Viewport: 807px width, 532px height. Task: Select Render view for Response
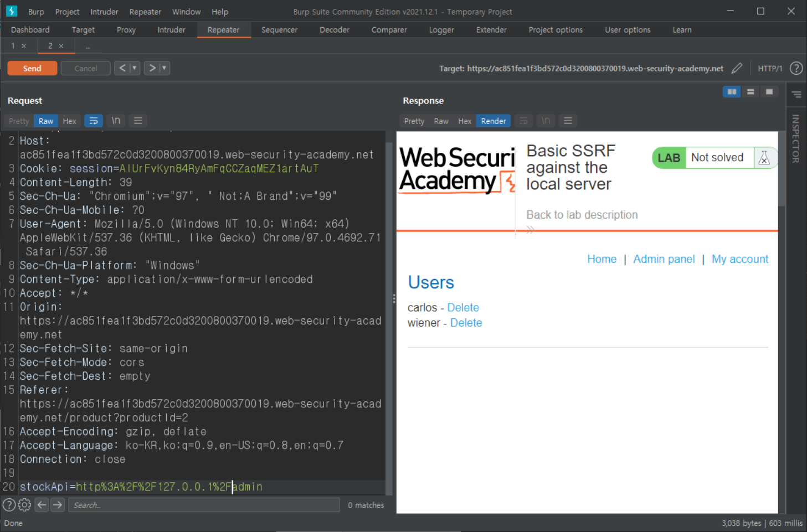click(494, 121)
